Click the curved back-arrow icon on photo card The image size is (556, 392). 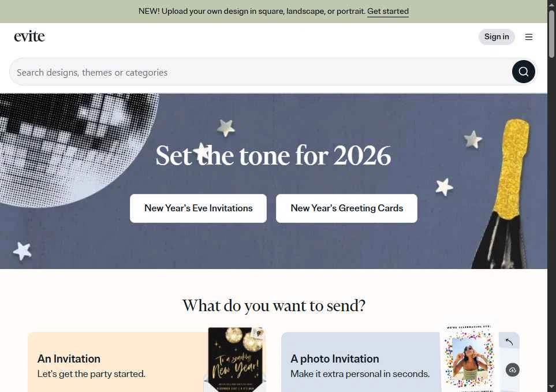tap(509, 341)
